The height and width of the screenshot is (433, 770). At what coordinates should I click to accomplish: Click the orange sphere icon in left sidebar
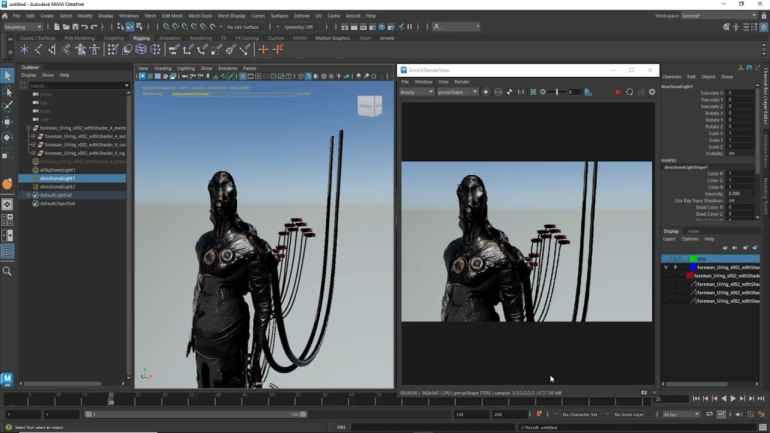(x=7, y=184)
